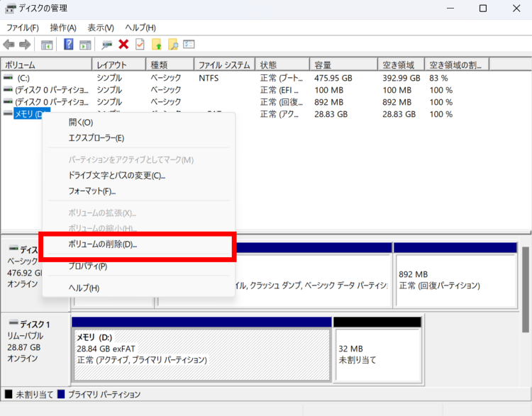Screen dimensions: 532x416
Task: Click the forward arrow toolbar icon
Action: tap(24, 45)
